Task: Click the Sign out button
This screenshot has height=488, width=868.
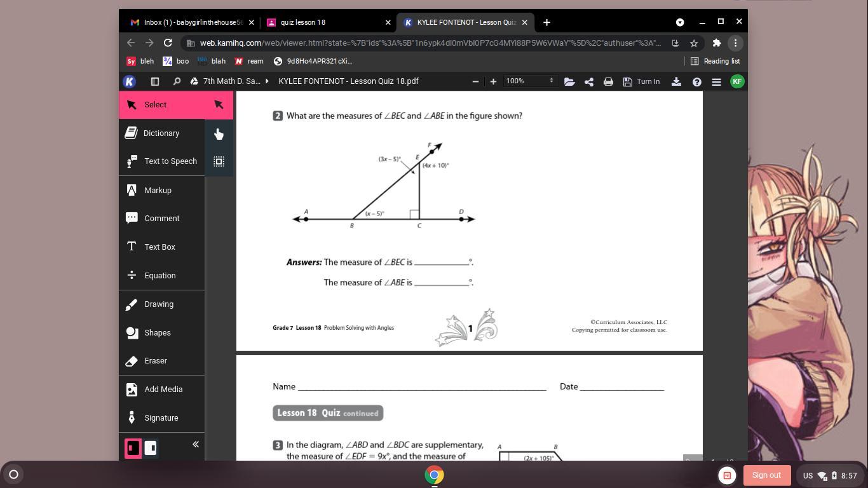Action: (766, 475)
